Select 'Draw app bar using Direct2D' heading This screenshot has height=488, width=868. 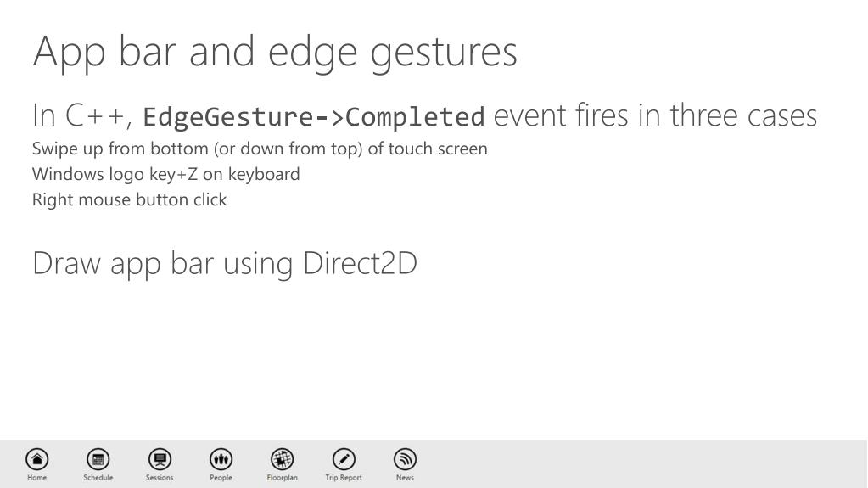tap(225, 264)
